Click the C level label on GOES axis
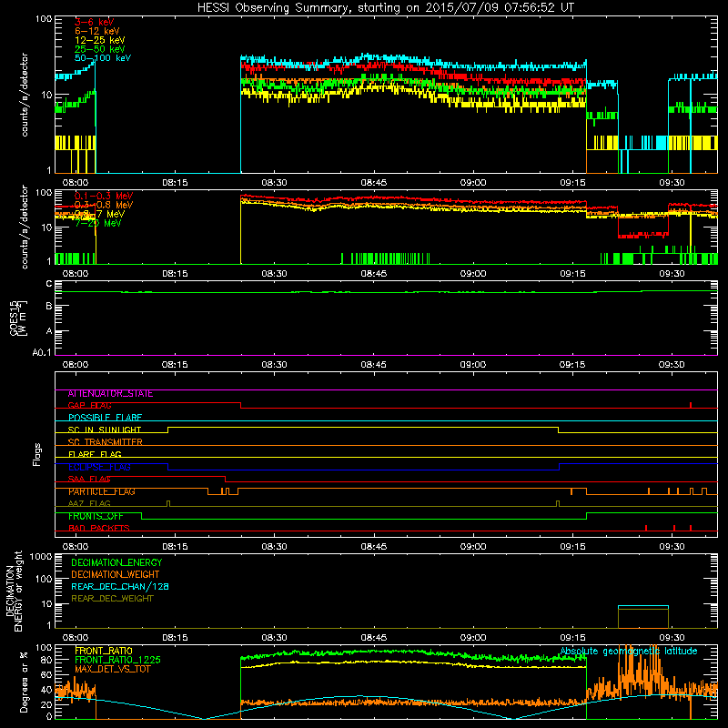The image size is (728, 728). (x=49, y=284)
